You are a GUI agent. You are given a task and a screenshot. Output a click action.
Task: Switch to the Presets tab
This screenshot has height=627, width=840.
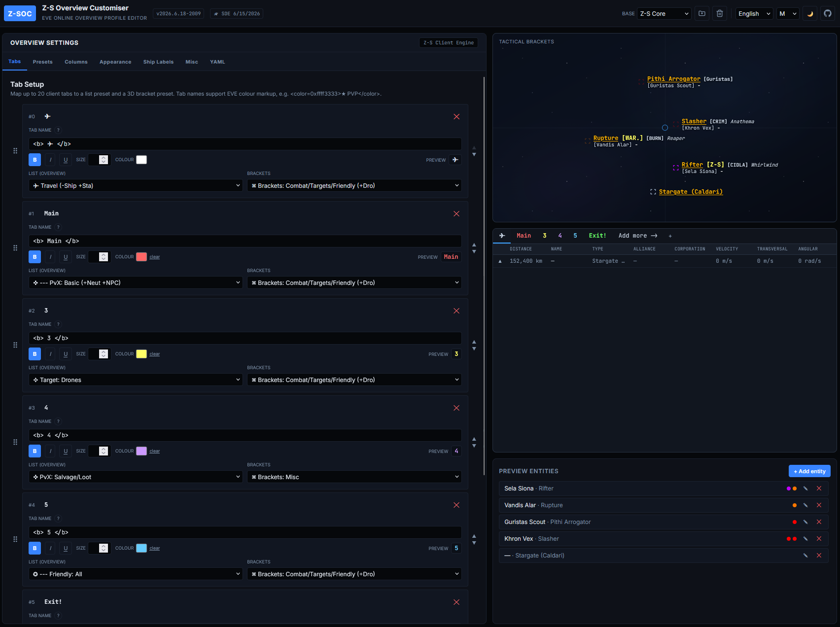coord(43,62)
